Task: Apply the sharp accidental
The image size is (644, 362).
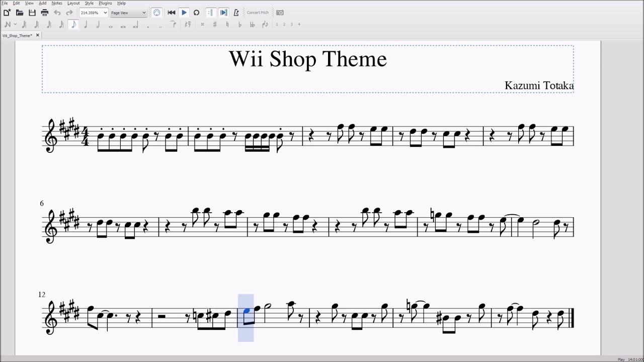Action: (215, 24)
